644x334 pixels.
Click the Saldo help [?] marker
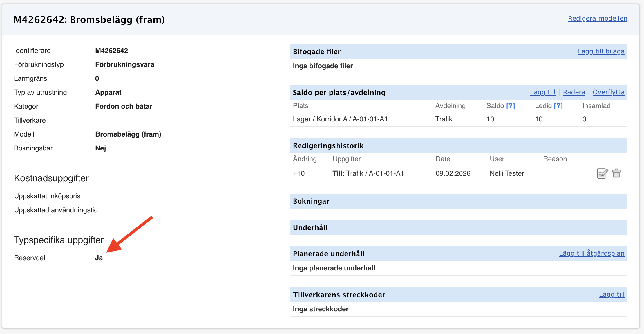coord(510,106)
